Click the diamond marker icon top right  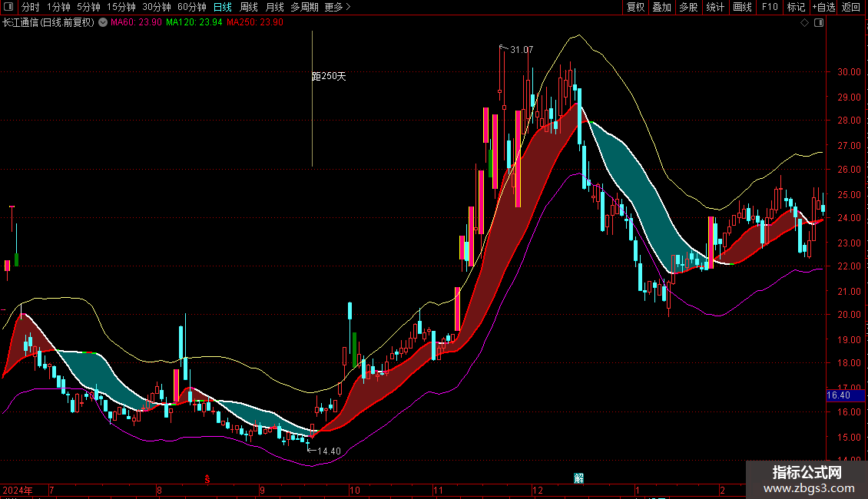pos(804,23)
